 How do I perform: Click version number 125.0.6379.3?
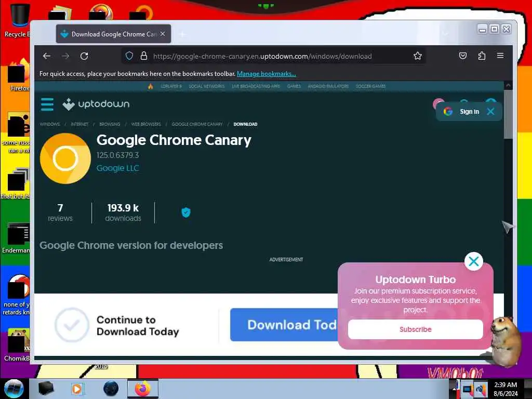[x=118, y=155]
